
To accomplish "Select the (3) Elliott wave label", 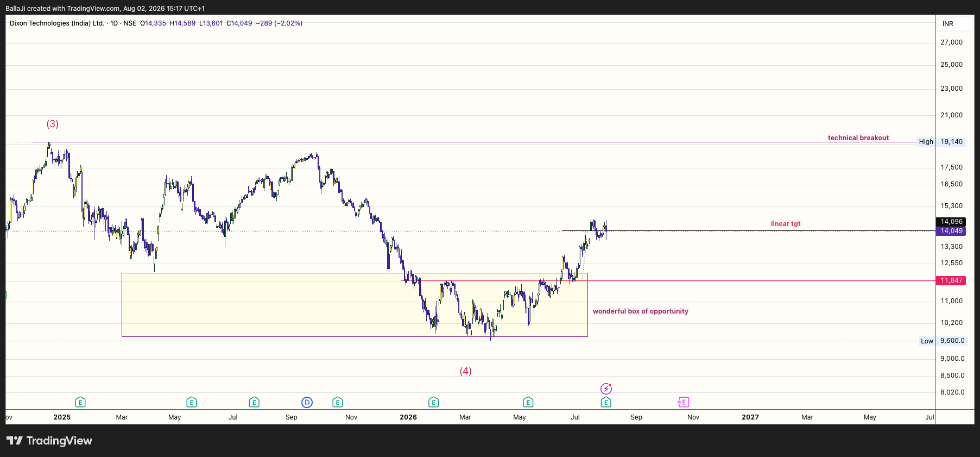I will (53, 124).
